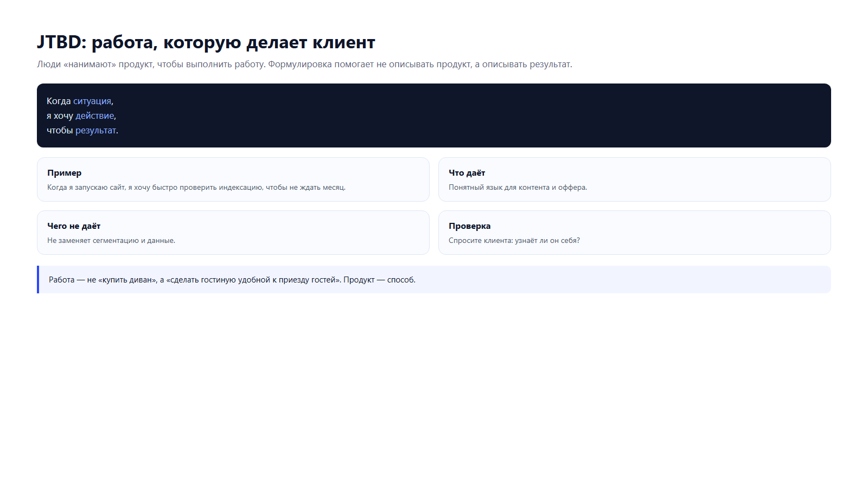868x488 pixels.
Task: Click the 'Что даёт' card title
Action: (x=467, y=173)
